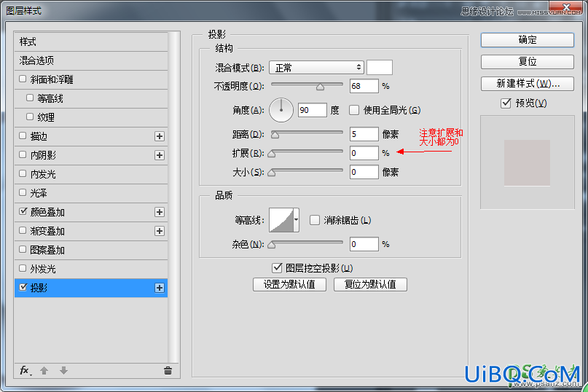Move effect down with down arrow icon

click(x=63, y=371)
